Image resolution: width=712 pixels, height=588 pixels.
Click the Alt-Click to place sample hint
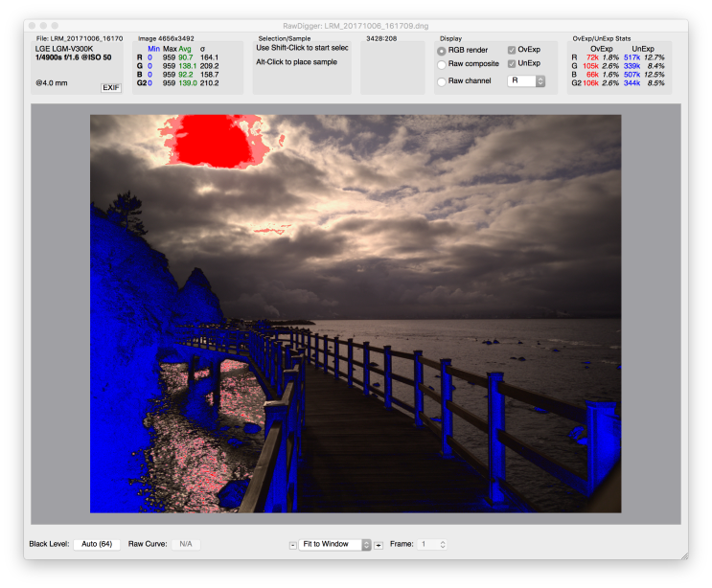click(296, 62)
